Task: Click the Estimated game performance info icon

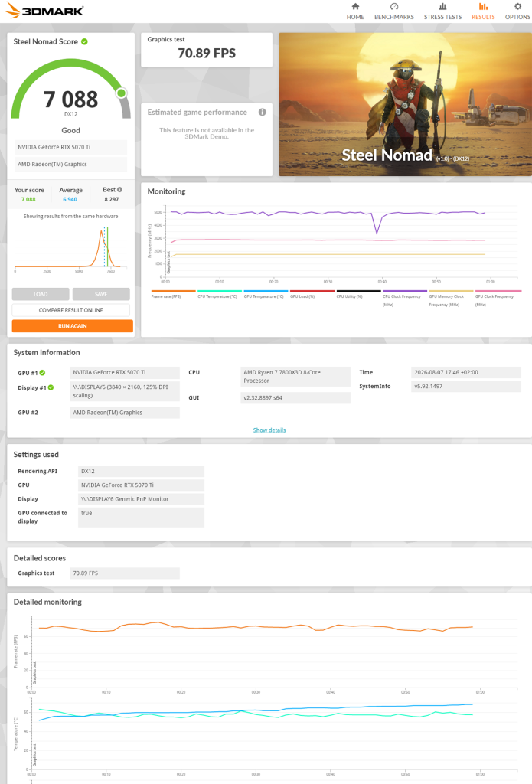Action: click(x=262, y=112)
